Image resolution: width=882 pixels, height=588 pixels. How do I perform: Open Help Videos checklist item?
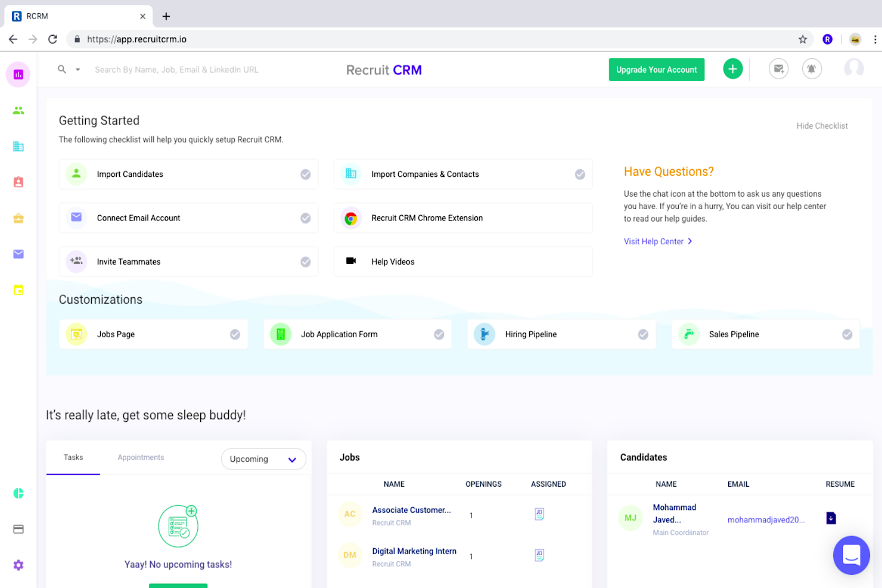pyautogui.click(x=463, y=262)
